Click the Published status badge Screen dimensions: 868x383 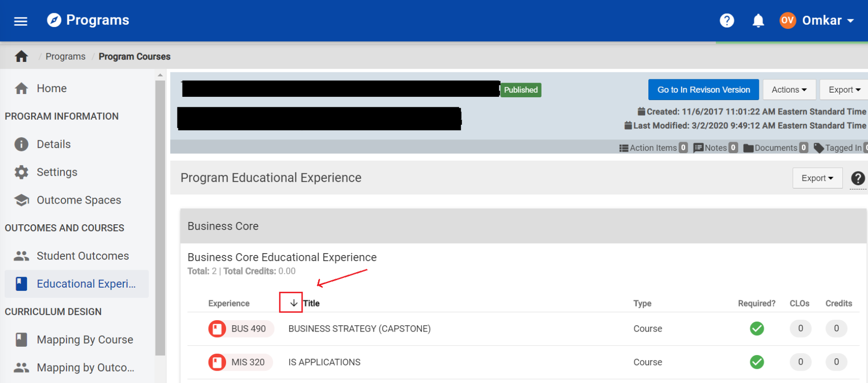521,90
